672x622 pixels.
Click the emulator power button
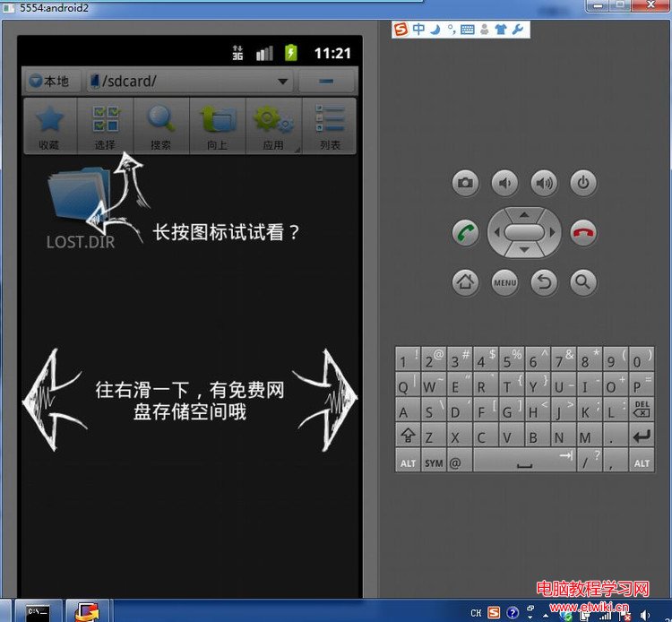coord(583,183)
